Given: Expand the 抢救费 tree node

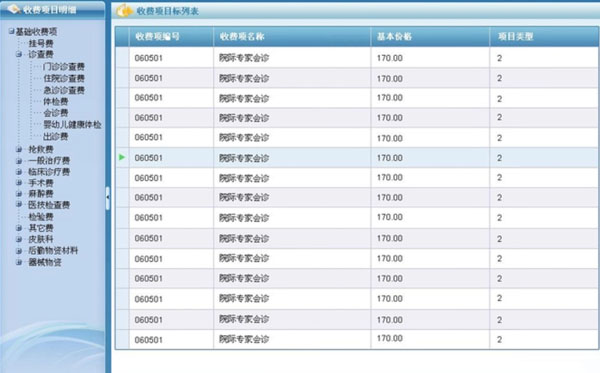Looking at the screenshot, I should click(x=19, y=149).
